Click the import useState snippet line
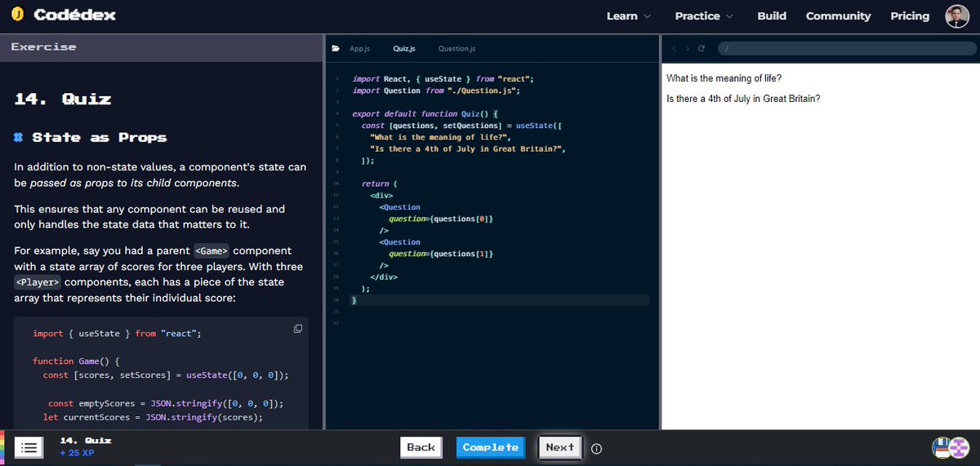980x466 pixels. (117, 334)
